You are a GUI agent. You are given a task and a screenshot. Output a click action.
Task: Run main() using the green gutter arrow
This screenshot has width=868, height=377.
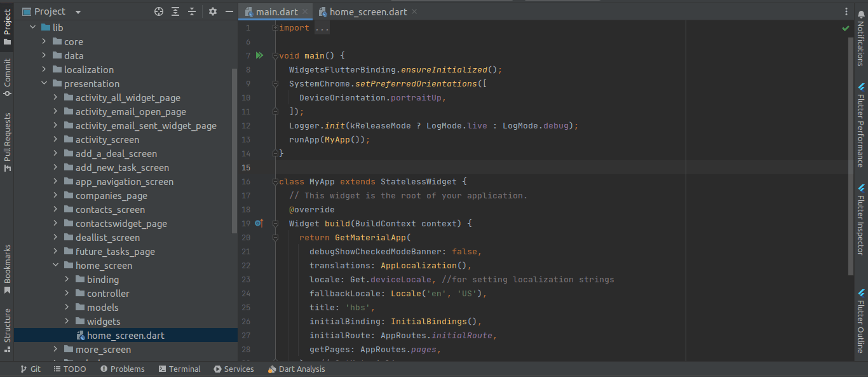259,56
